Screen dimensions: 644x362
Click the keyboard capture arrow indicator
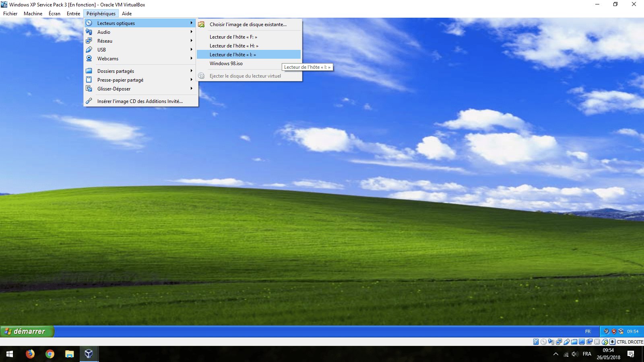coord(612,342)
